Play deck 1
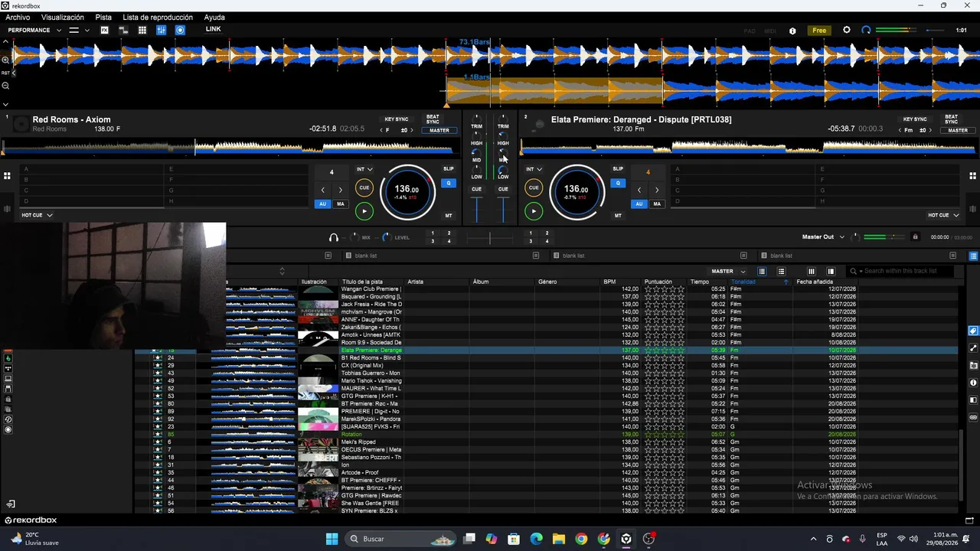 pos(364,210)
